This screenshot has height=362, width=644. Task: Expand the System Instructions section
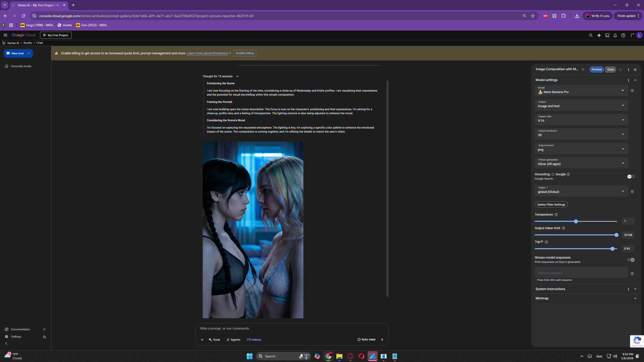click(x=635, y=289)
